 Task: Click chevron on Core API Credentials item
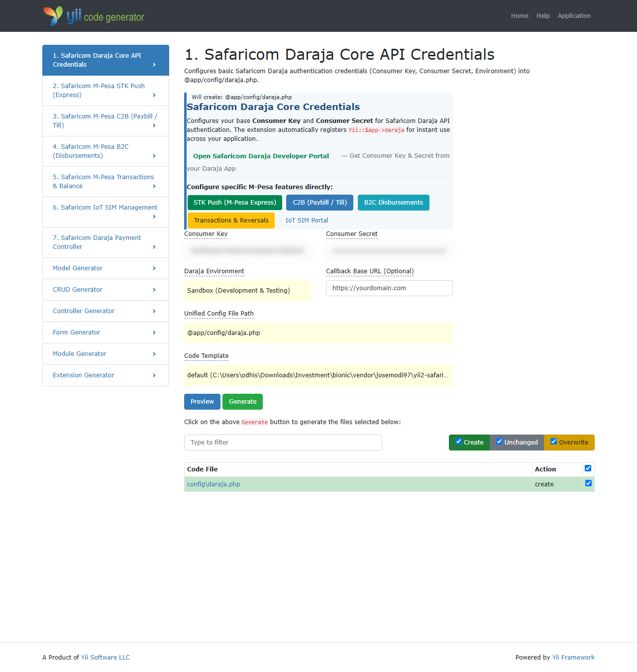[x=154, y=65]
